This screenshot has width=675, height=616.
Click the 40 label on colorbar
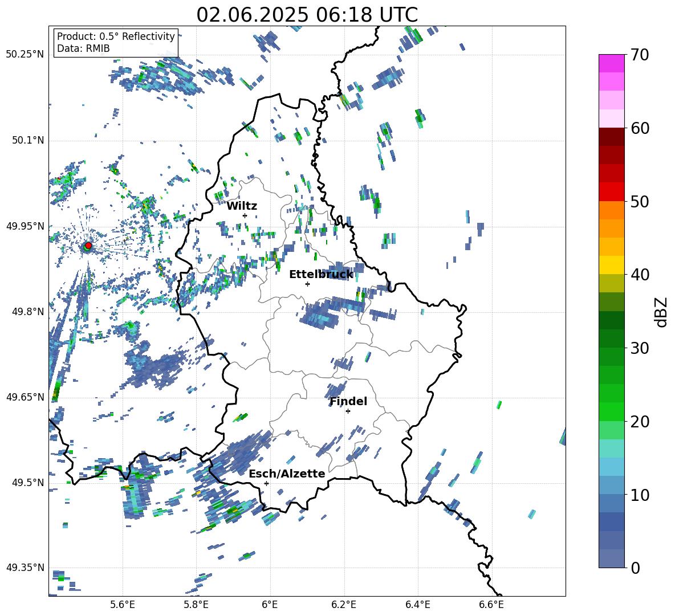click(x=640, y=275)
